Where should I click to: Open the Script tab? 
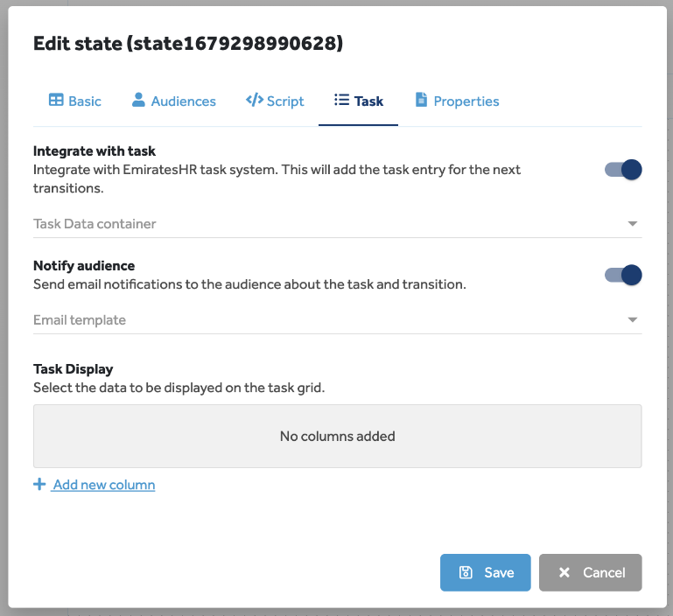(x=275, y=101)
